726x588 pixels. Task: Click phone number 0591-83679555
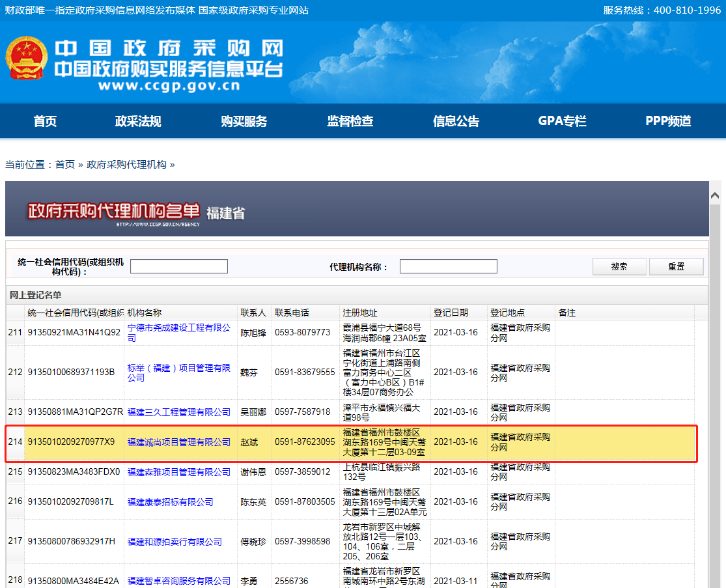(x=305, y=372)
